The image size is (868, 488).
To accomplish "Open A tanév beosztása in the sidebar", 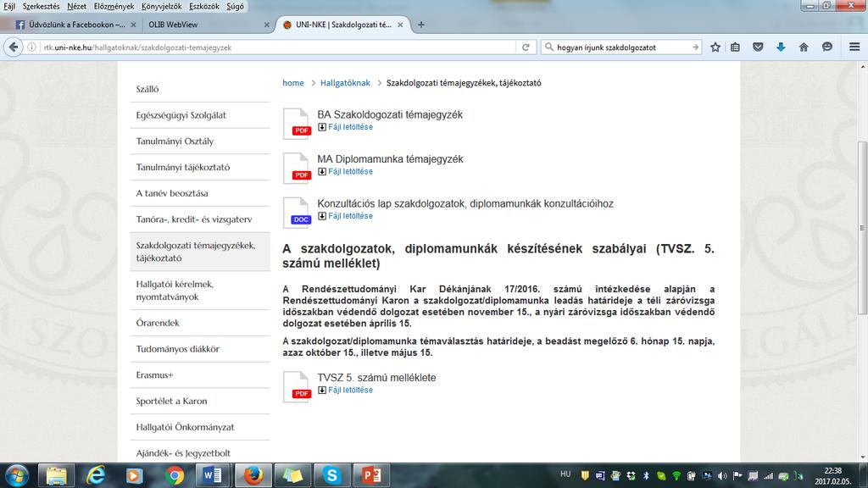I will click(x=200, y=193).
